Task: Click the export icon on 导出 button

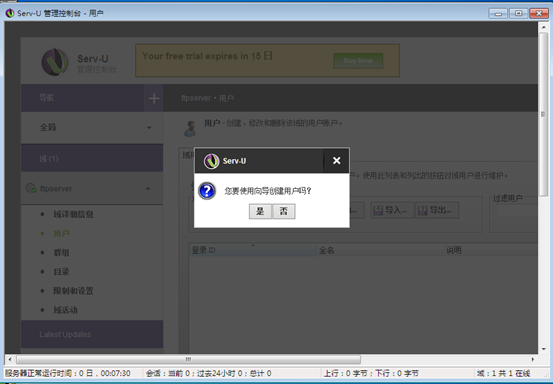Action: (x=423, y=211)
